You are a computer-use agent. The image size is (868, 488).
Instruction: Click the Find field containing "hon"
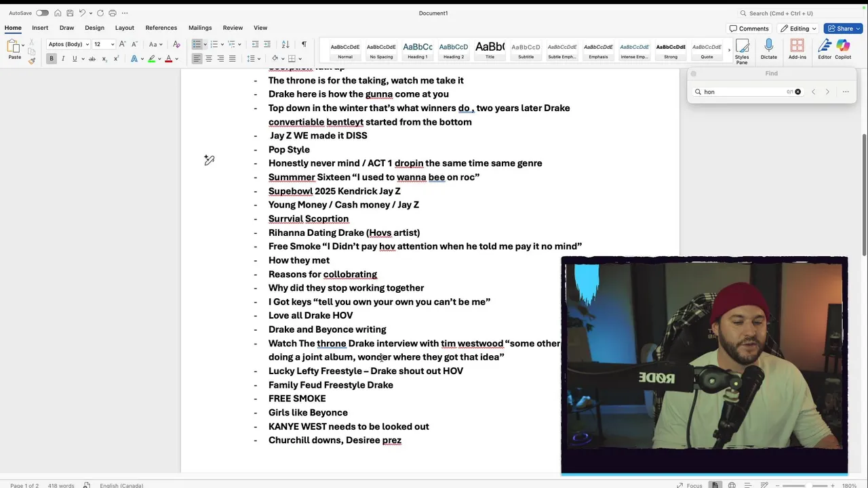[x=748, y=91]
